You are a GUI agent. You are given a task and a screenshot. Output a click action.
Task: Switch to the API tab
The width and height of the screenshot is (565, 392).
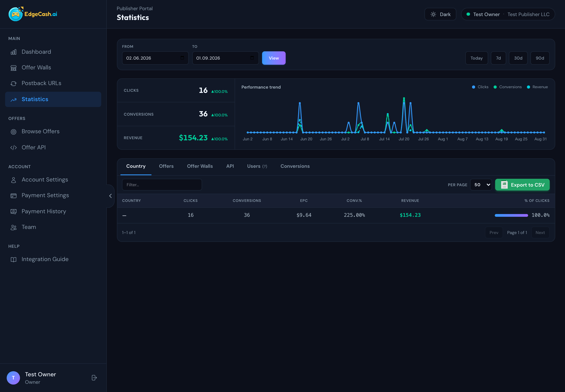[x=230, y=166]
